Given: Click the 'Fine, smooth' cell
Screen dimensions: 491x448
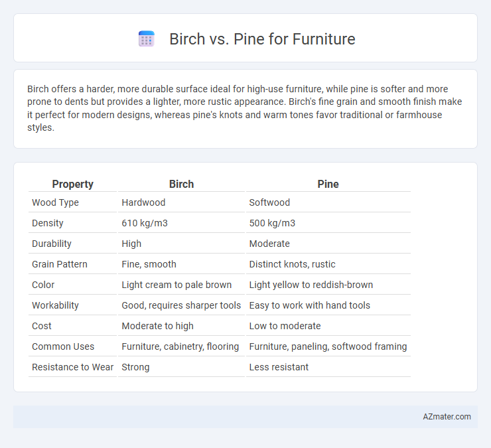Looking at the screenshot, I should [149, 264].
